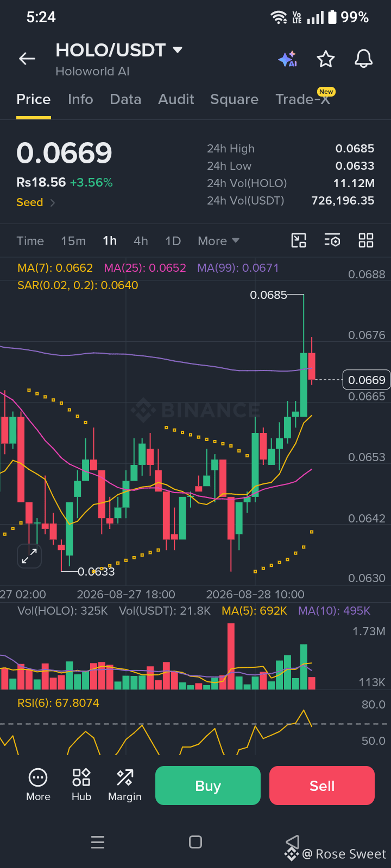This screenshot has width=391, height=868.
Task: Tap the Rs18.56 local price
Action: [x=41, y=183]
